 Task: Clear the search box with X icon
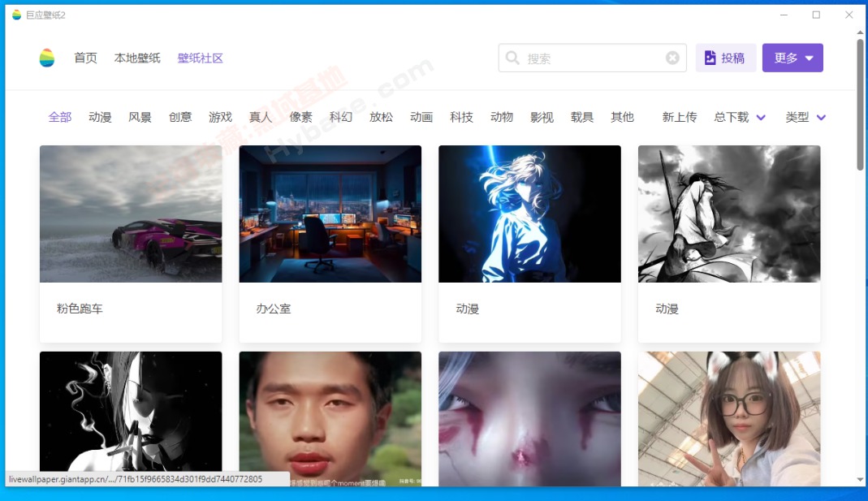pos(672,58)
